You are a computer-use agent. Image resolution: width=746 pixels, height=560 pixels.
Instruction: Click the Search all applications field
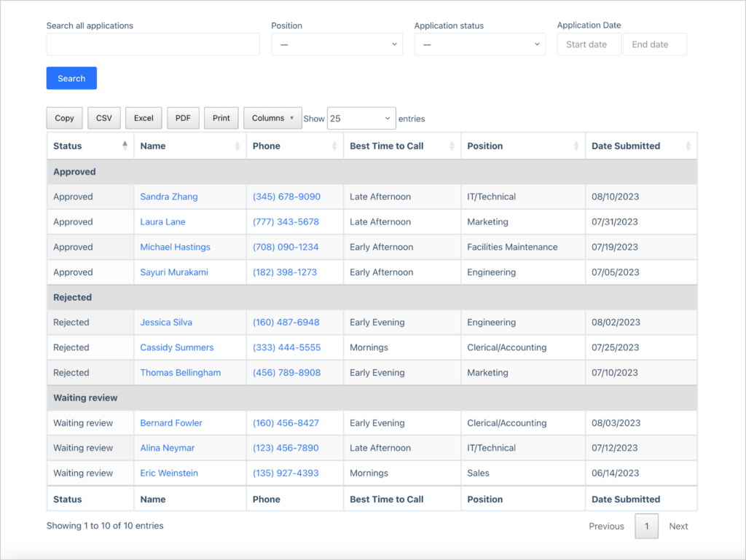(x=153, y=44)
